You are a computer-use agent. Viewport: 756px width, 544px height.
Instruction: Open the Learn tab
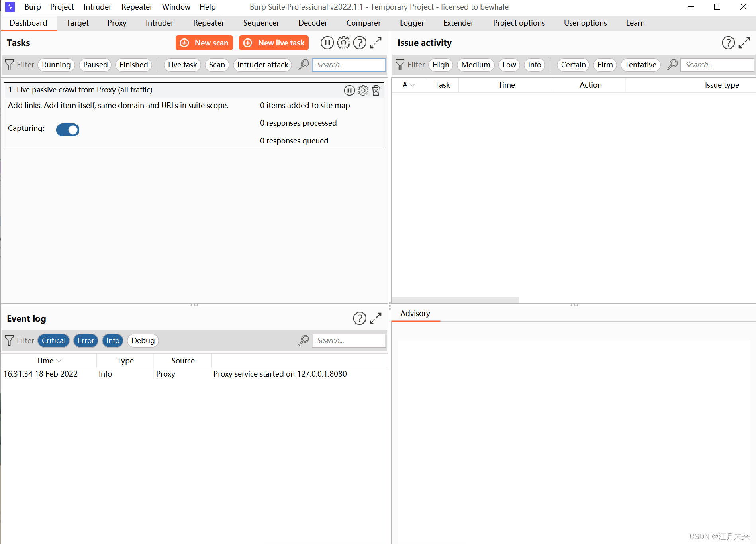pos(635,23)
